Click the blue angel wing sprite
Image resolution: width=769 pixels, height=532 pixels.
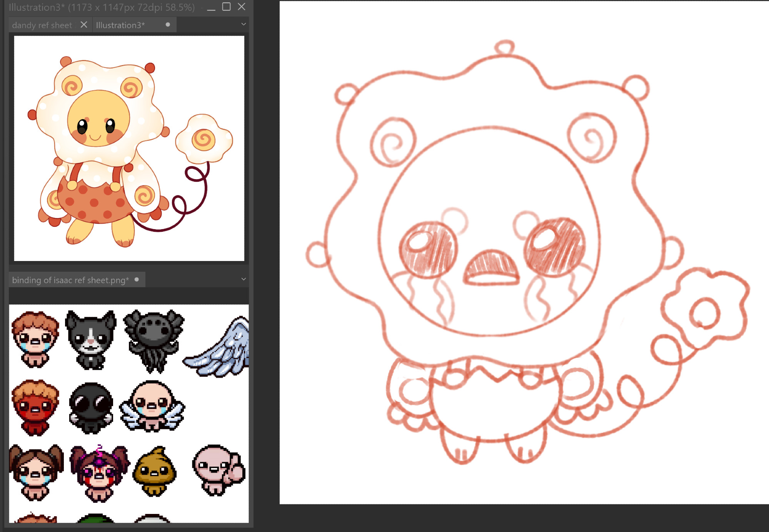click(217, 346)
